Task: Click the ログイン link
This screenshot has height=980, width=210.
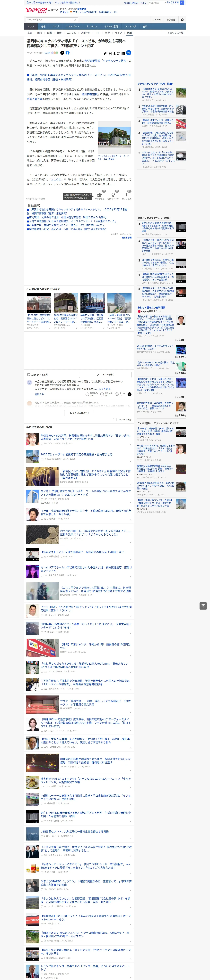Action: [x=64, y=12]
